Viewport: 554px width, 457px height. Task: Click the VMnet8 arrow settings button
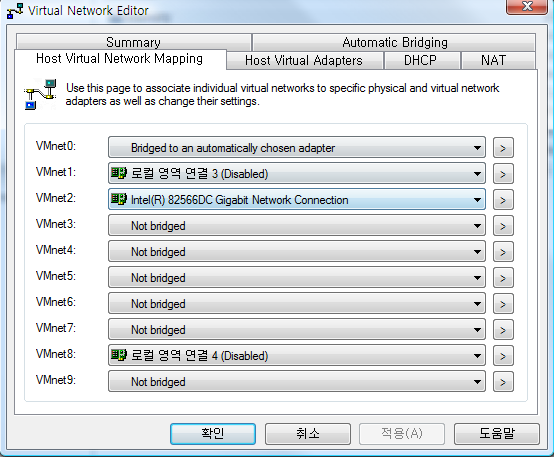pyautogui.click(x=503, y=356)
